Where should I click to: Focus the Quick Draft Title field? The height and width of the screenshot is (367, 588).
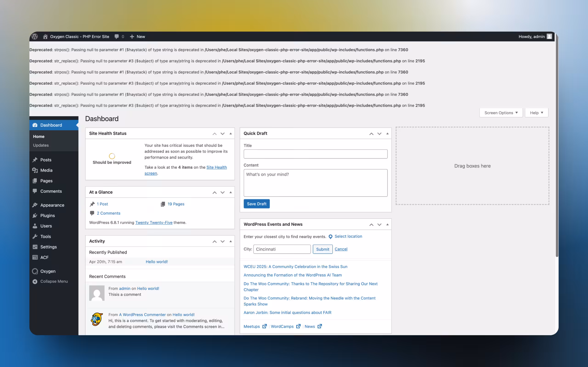315,154
